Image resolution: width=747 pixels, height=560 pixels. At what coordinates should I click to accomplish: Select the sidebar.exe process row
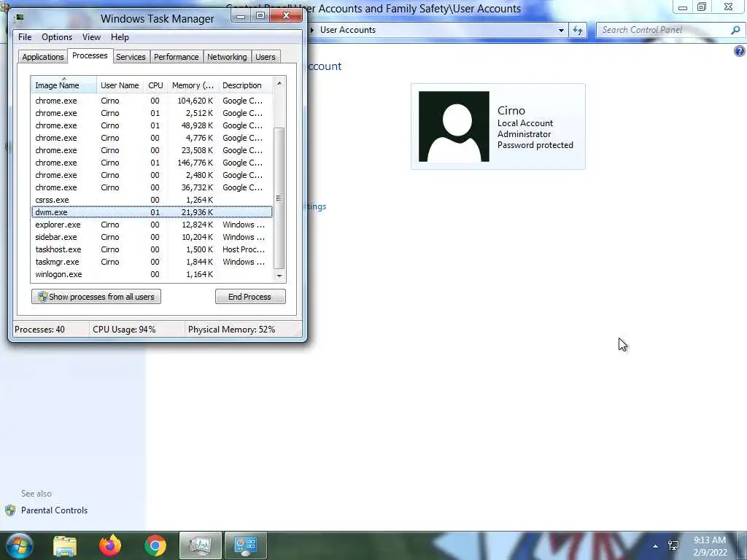[152, 237]
